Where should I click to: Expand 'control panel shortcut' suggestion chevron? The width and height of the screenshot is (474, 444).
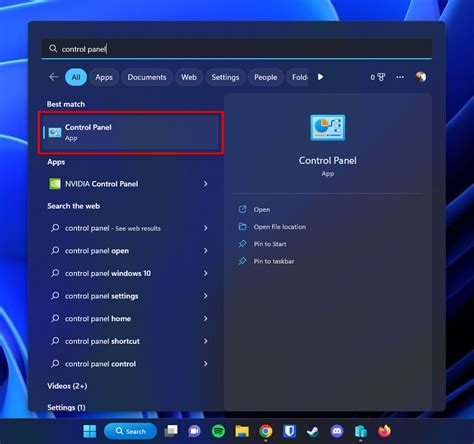pyautogui.click(x=206, y=341)
